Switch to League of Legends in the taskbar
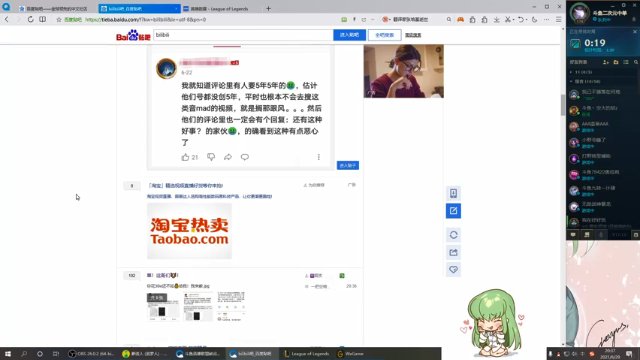 (x=307, y=353)
